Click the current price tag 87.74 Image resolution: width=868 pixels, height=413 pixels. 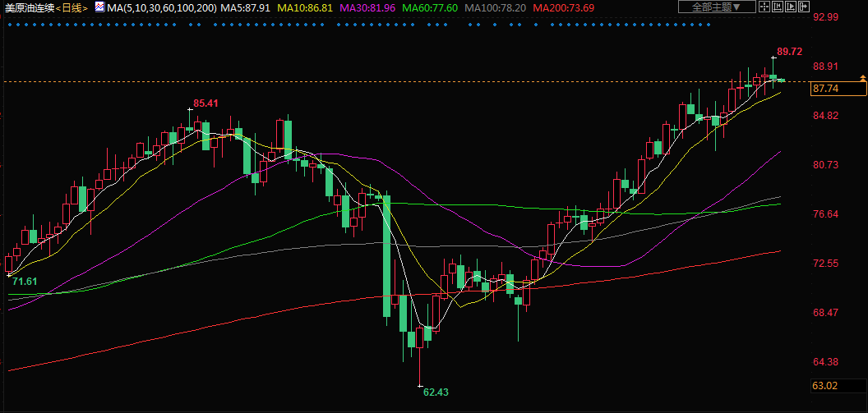(x=824, y=89)
